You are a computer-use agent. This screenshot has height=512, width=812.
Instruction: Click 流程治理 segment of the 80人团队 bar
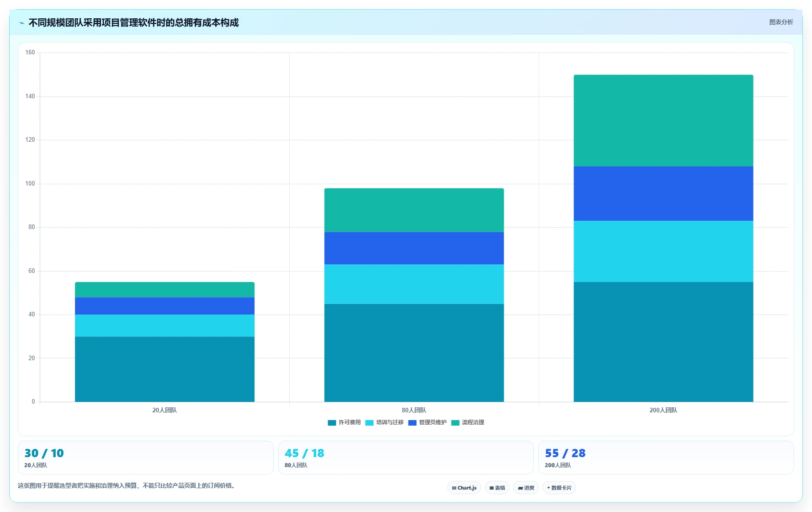pos(414,210)
